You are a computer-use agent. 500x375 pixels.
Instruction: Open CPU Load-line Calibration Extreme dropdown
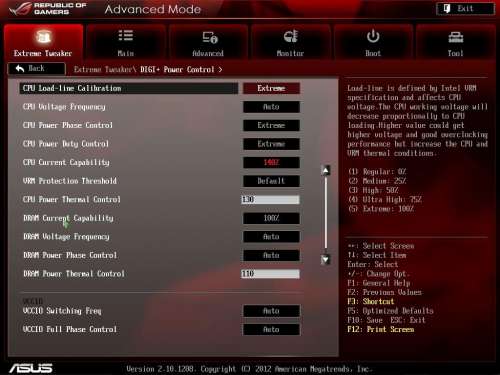tap(271, 88)
